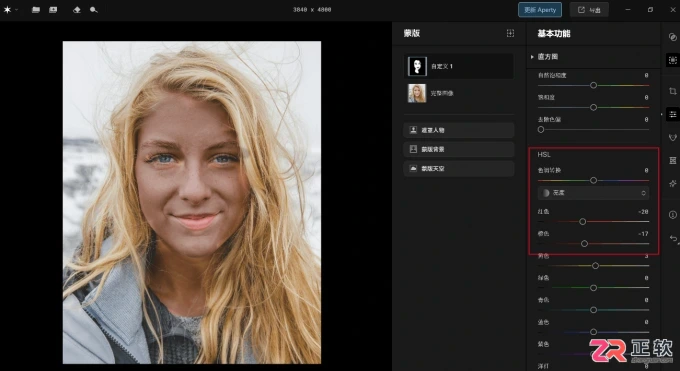Viewport: 680px width, 371px height.
Task: Click the image size text 3840 x 4800
Action: point(312,10)
